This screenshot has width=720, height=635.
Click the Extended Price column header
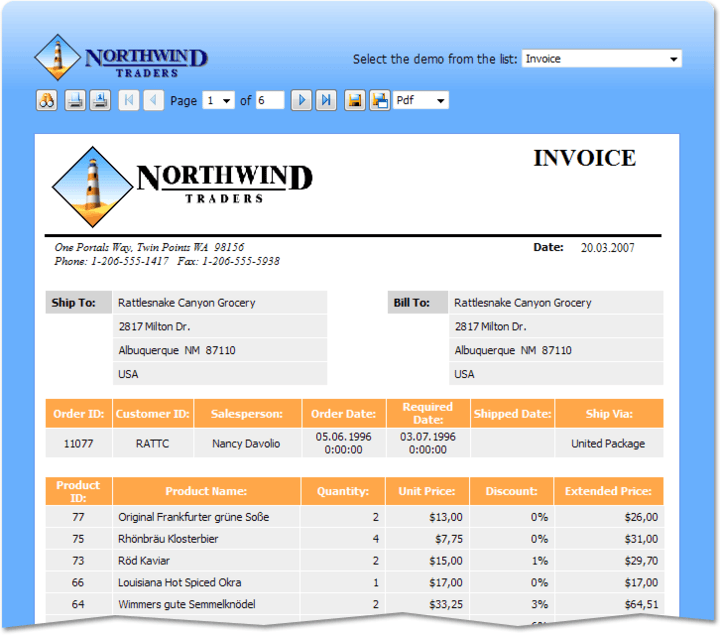(608, 491)
